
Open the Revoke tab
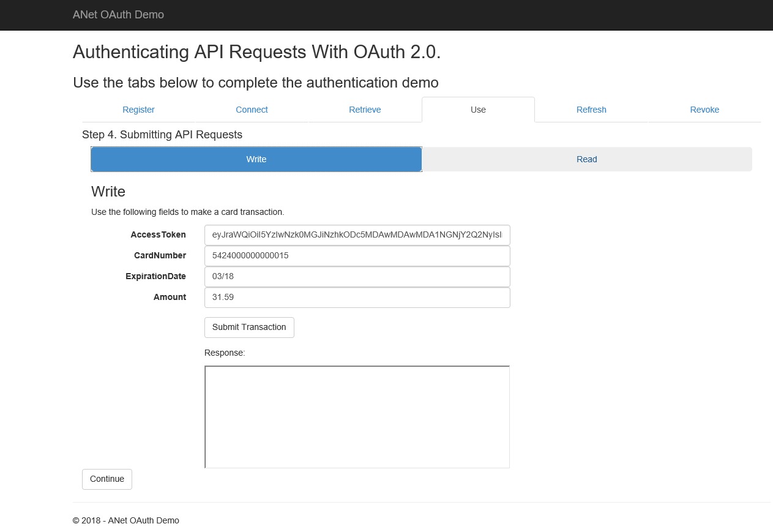pyautogui.click(x=704, y=110)
